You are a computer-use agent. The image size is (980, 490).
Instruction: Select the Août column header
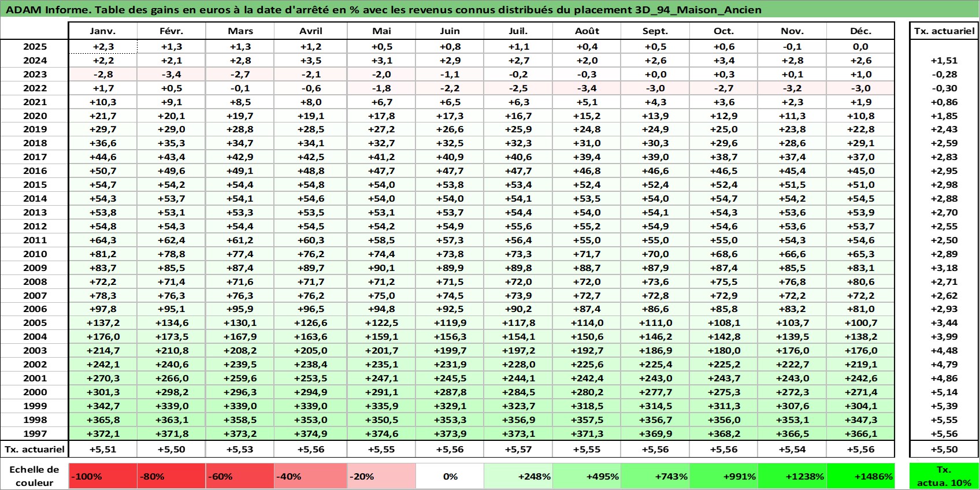pos(587,31)
